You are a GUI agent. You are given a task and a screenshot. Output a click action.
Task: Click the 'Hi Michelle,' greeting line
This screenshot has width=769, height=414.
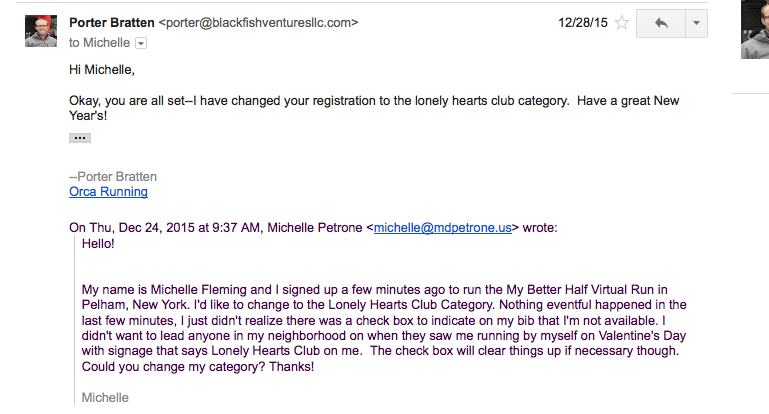click(102, 70)
